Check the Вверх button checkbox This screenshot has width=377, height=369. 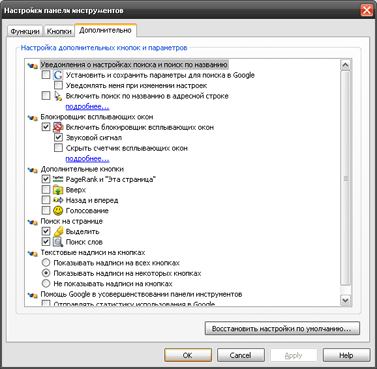(46, 190)
